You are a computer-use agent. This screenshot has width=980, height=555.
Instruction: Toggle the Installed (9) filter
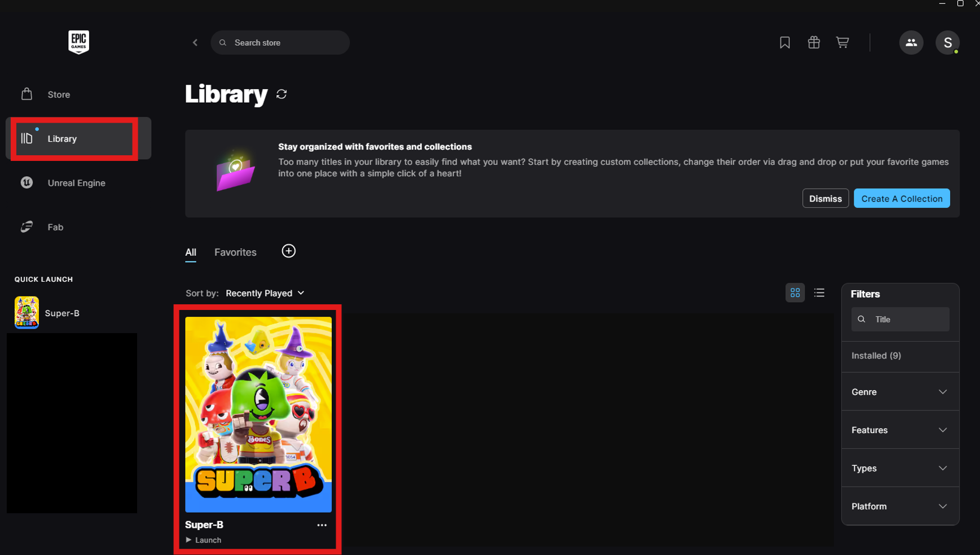[900, 356]
